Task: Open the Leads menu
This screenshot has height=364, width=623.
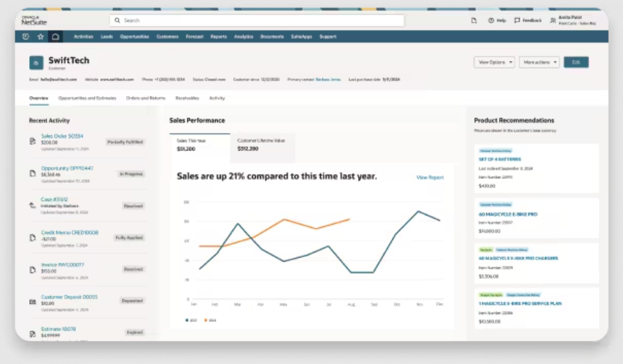Action: click(107, 36)
